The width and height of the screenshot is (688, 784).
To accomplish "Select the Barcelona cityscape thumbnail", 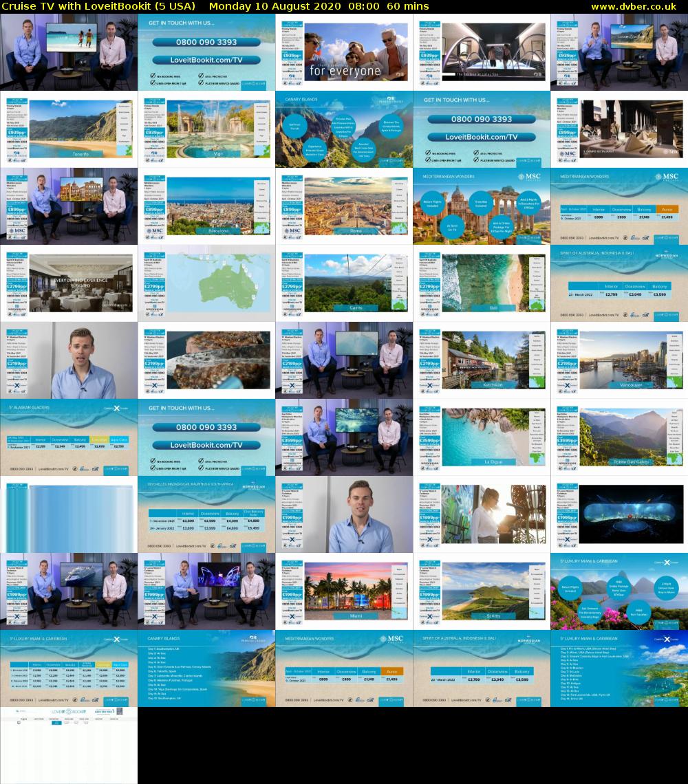I will tap(206, 206).
